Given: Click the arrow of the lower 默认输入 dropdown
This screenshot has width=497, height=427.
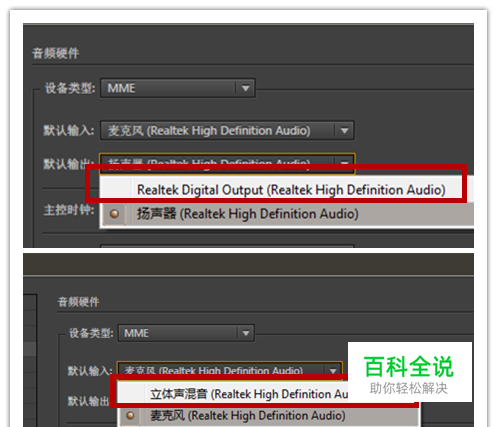Looking at the screenshot, I should [333, 370].
